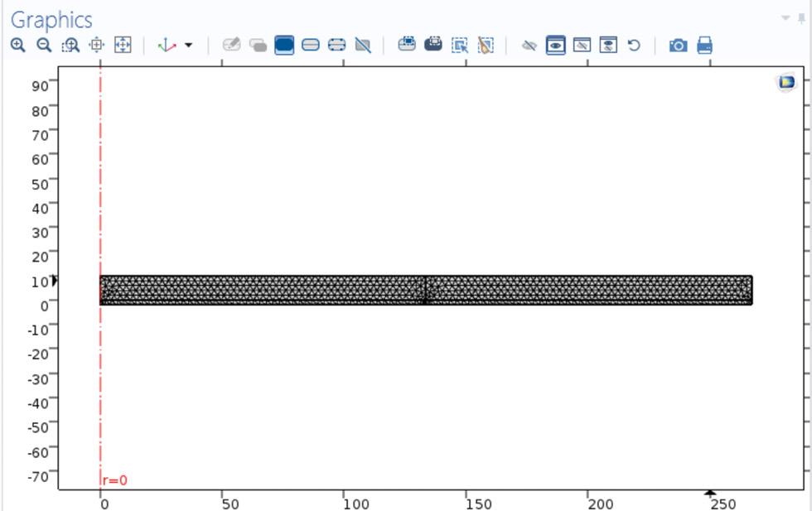Screen dimensions: 812x511
Task: Click the camera Image Snapshot icon
Action: point(679,46)
